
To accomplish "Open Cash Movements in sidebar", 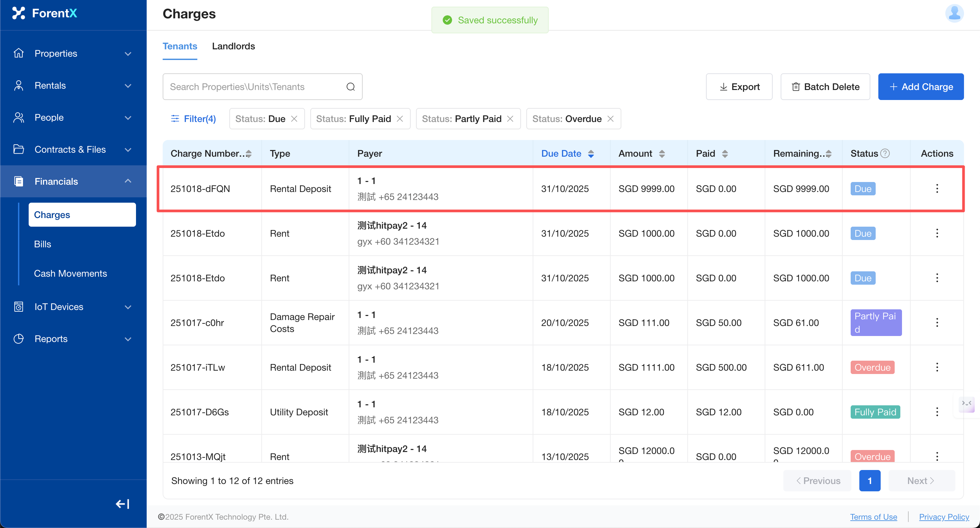I will (x=70, y=274).
